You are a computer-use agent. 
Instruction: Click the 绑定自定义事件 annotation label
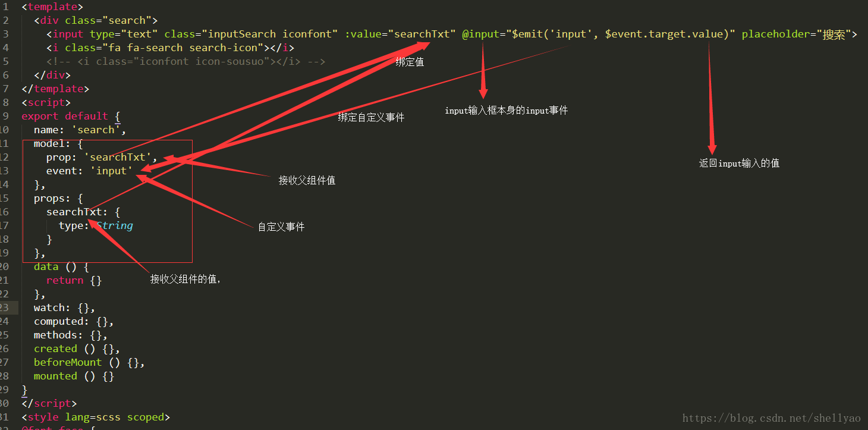[371, 117]
